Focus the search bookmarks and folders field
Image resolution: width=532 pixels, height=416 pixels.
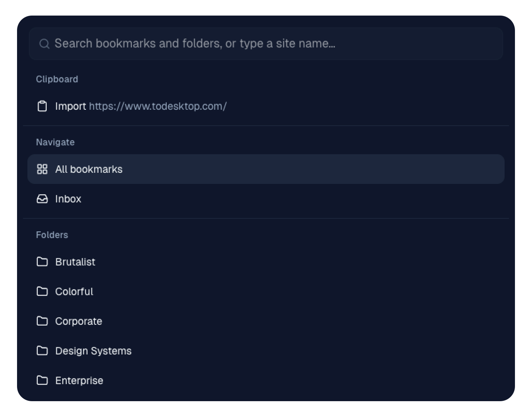(266, 44)
